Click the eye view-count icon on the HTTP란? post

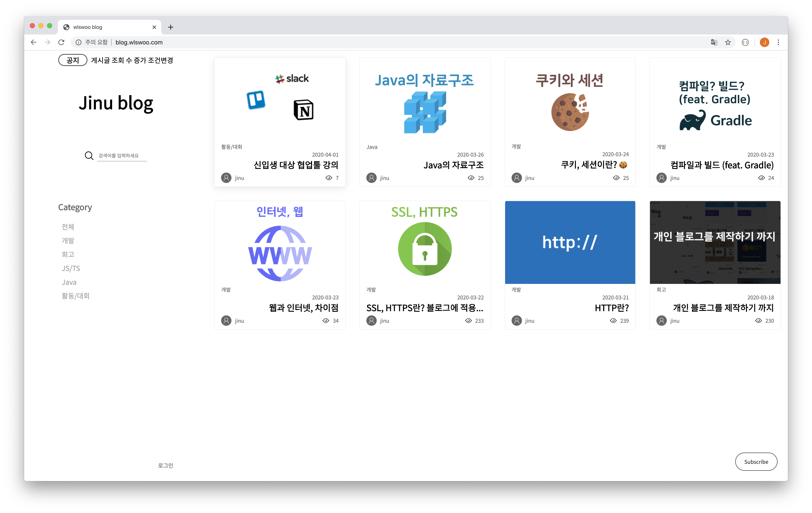[614, 321]
